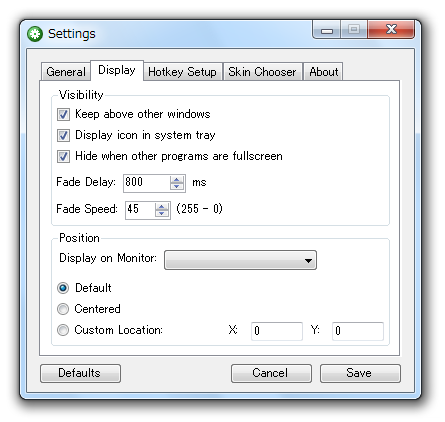Cancel the settings dialog
The image size is (445, 422).
271,373
